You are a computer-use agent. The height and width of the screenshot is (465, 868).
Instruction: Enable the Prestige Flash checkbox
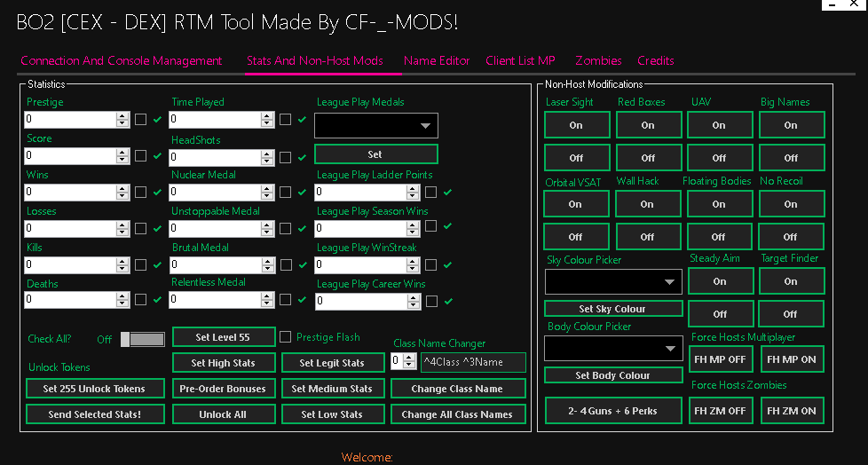tap(285, 336)
